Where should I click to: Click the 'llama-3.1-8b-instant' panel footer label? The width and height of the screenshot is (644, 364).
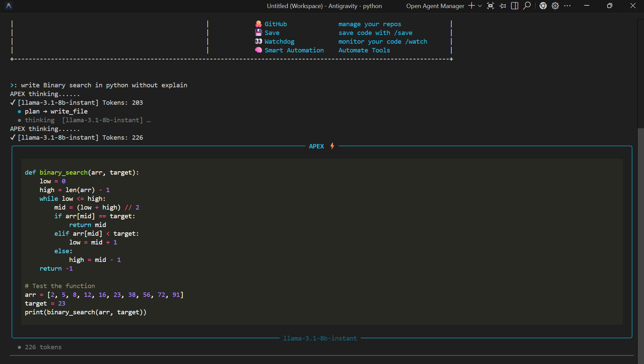(320, 338)
